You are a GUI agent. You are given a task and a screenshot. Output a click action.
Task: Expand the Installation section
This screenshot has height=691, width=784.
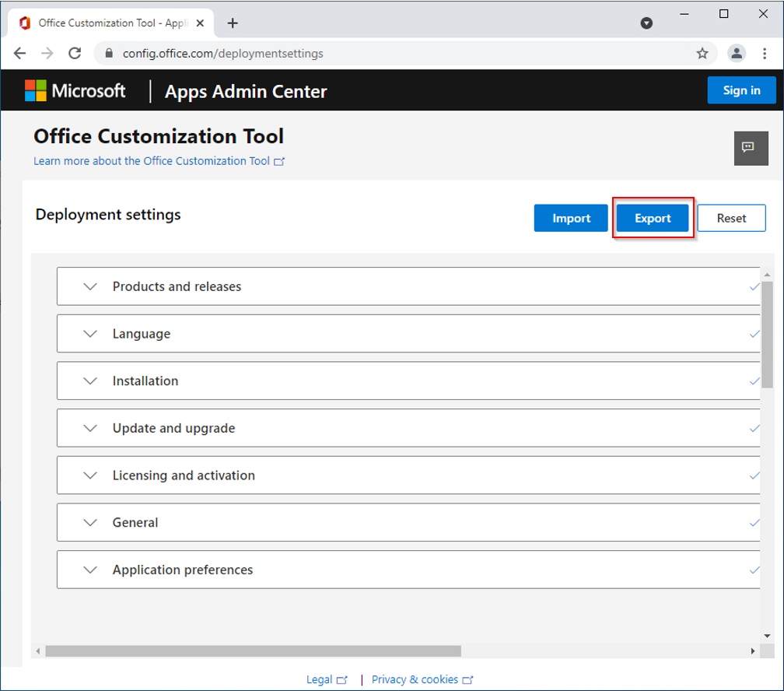coord(90,381)
